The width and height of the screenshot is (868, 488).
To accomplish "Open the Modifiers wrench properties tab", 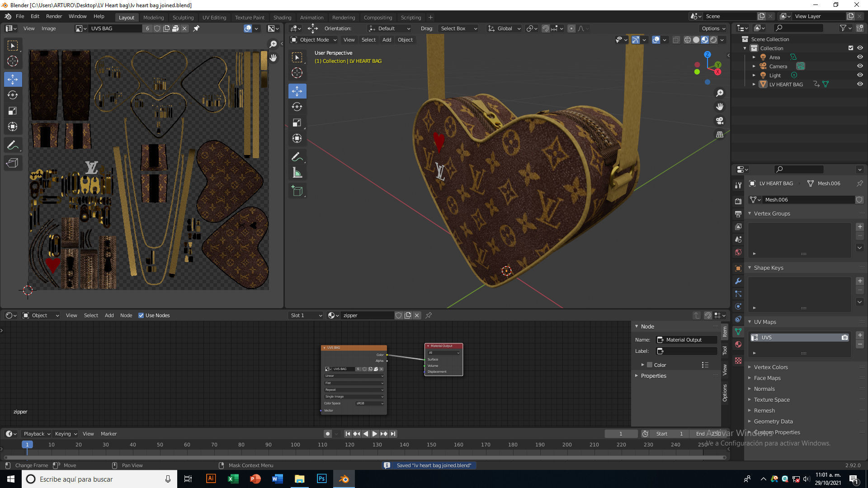I will 738,281.
